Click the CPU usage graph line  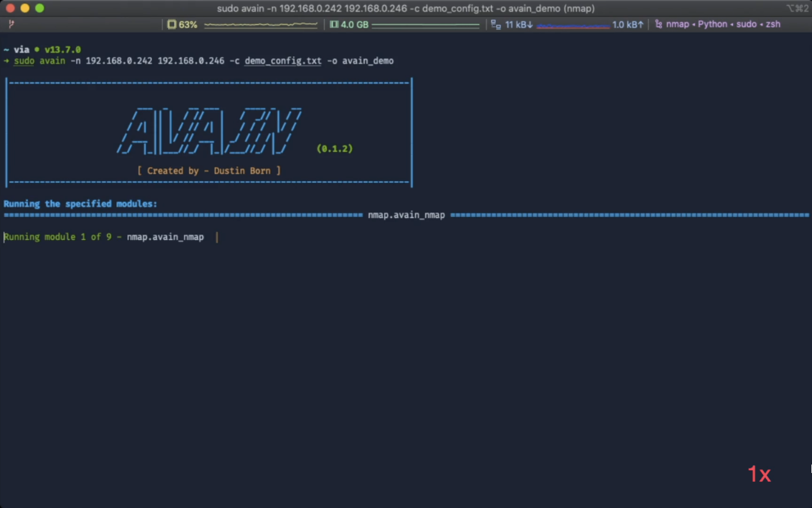pos(261,25)
